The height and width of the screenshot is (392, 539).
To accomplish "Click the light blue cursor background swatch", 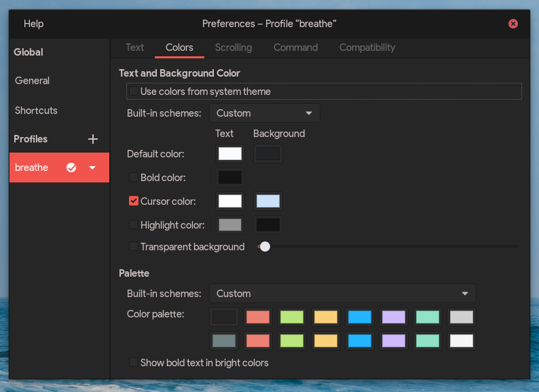I will click(268, 201).
